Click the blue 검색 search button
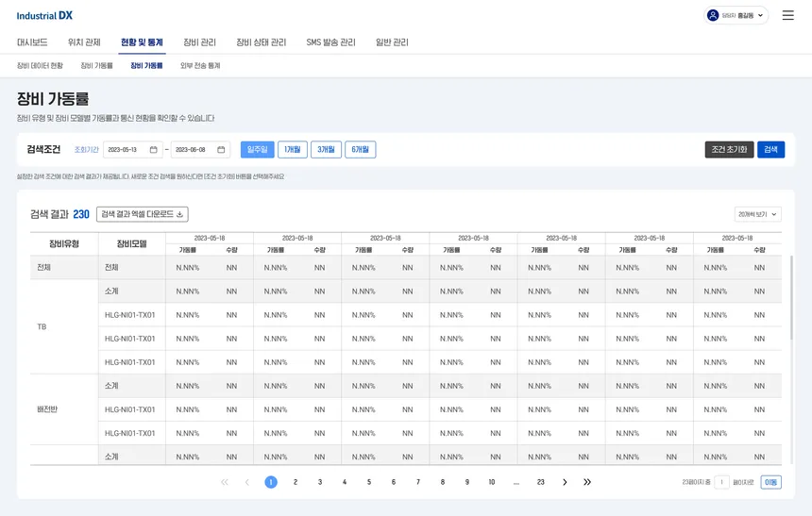The height and width of the screenshot is (516, 812). pyautogui.click(x=770, y=150)
